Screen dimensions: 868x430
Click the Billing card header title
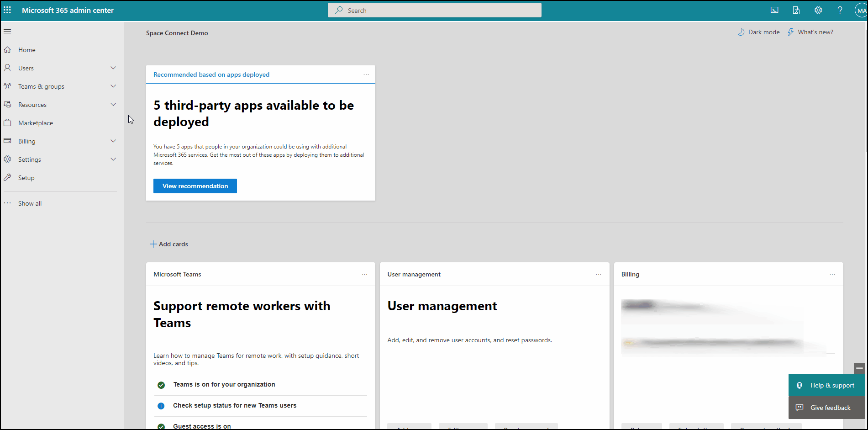[630, 274]
